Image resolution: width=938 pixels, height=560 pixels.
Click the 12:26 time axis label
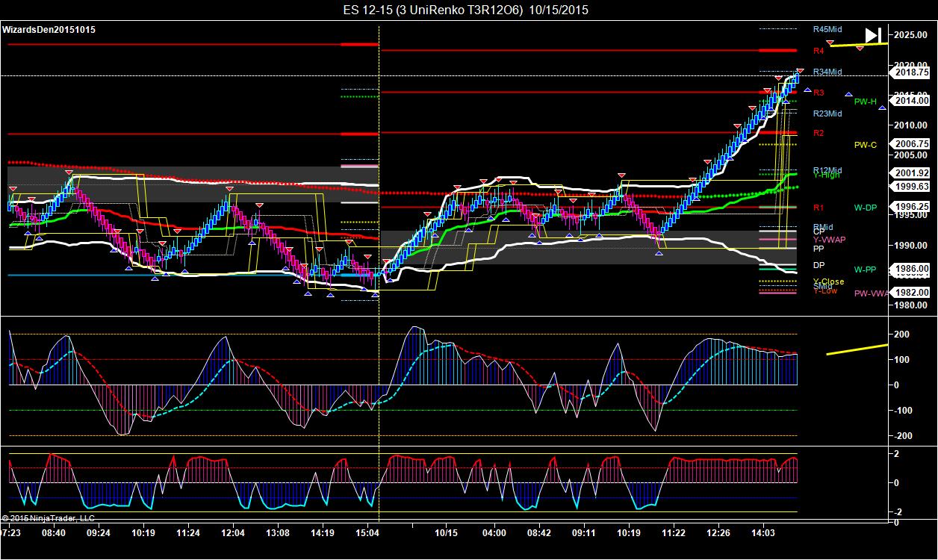tap(718, 534)
